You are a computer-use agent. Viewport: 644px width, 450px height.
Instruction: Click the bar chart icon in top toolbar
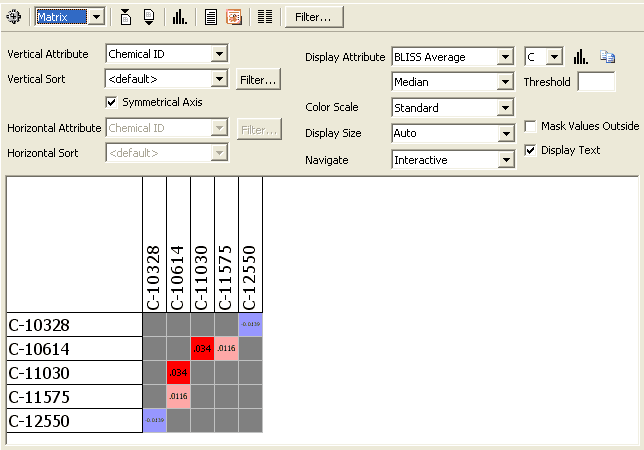pyautogui.click(x=179, y=17)
